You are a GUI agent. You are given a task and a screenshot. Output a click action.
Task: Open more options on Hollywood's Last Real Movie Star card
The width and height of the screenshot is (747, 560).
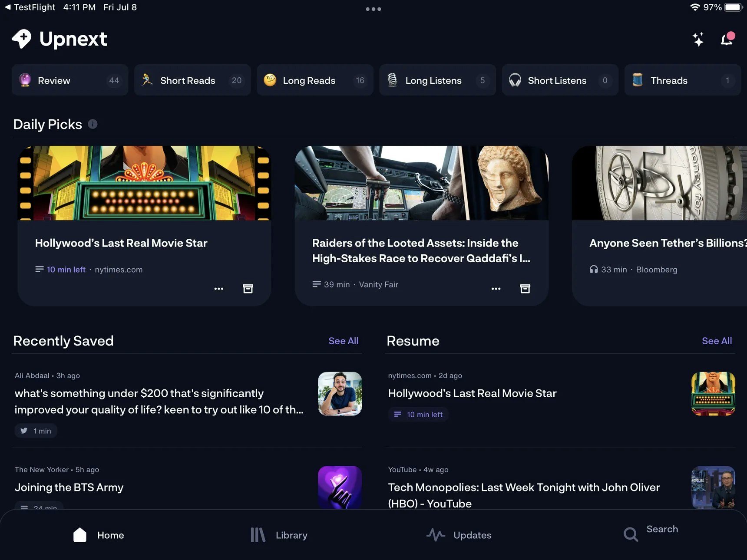[x=219, y=289]
